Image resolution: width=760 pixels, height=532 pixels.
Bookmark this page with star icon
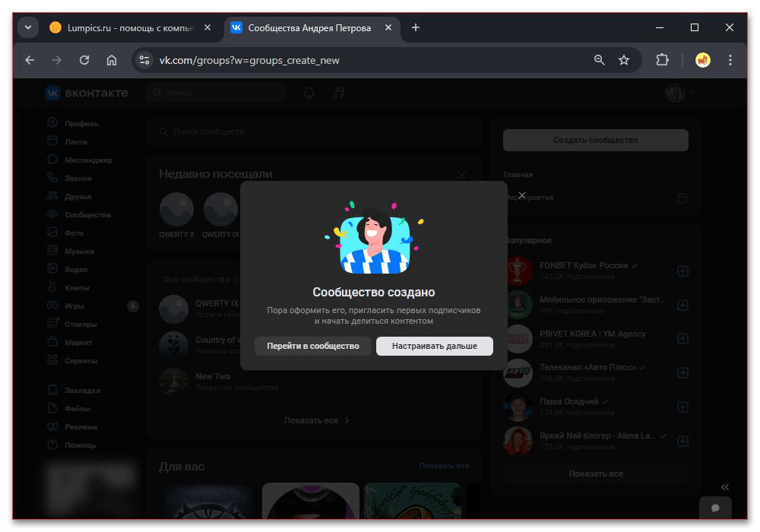(x=624, y=60)
